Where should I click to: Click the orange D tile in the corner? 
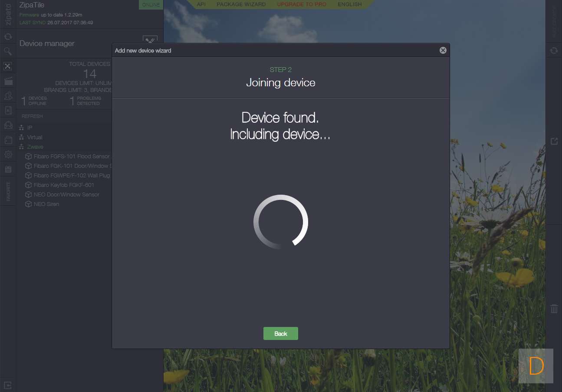[536, 366]
